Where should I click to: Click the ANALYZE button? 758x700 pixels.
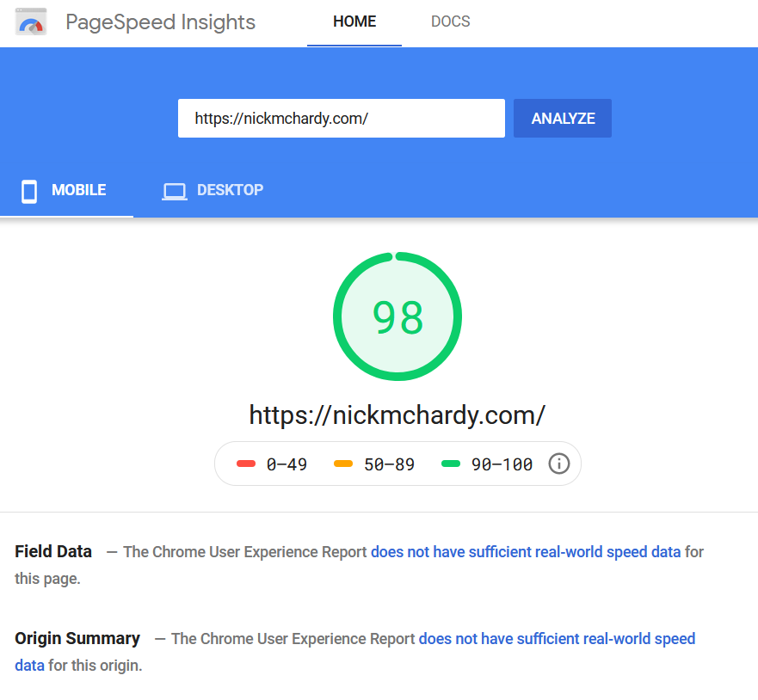(563, 119)
